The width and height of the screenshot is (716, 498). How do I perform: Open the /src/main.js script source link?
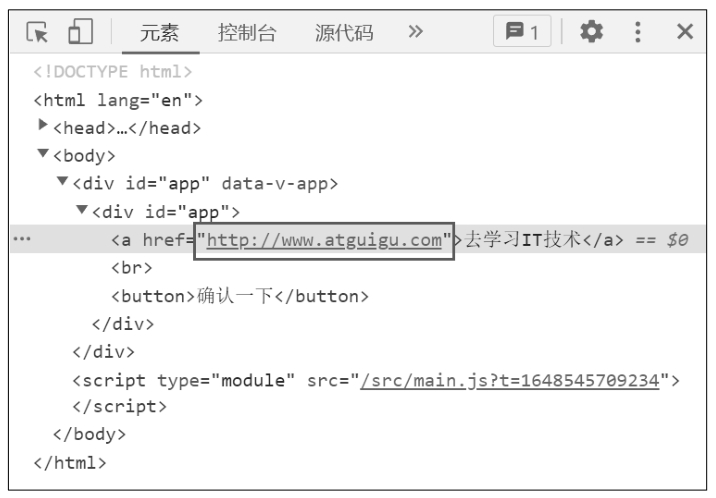(x=510, y=380)
